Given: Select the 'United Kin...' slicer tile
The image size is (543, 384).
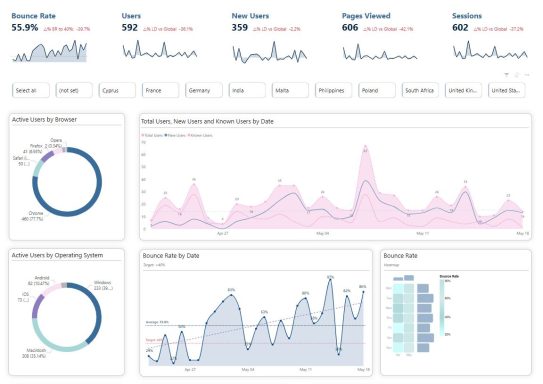Looking at the screenshot, I should [463, 90].
